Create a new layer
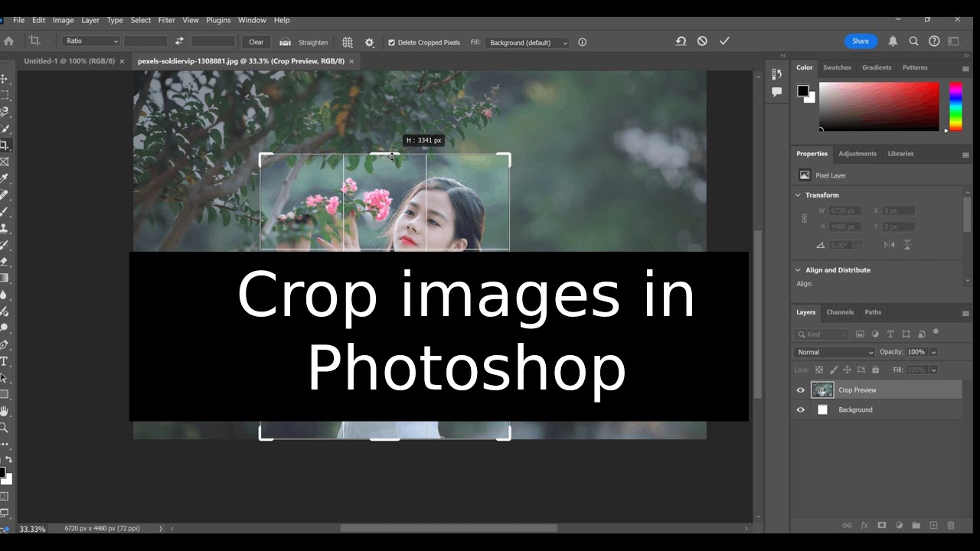This screenshot has height=551, width=980. click(933, 526)
